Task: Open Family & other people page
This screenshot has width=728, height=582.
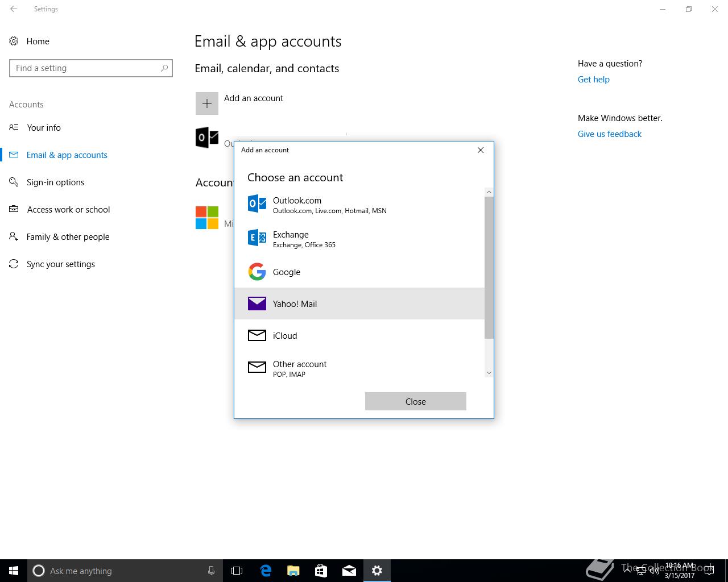Action: coord(68,237)
